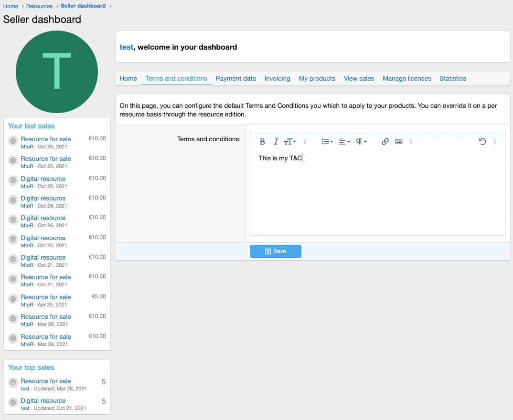This screenshot has width=513, height=420.
Task: Save the terms and conditions
Action: pyautogui.click(x=276, y=251)
